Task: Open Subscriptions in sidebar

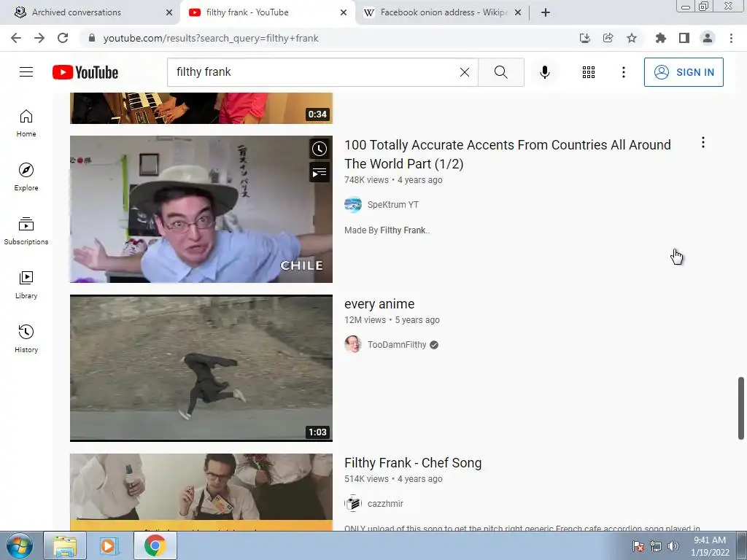Action: pos(26,231)
